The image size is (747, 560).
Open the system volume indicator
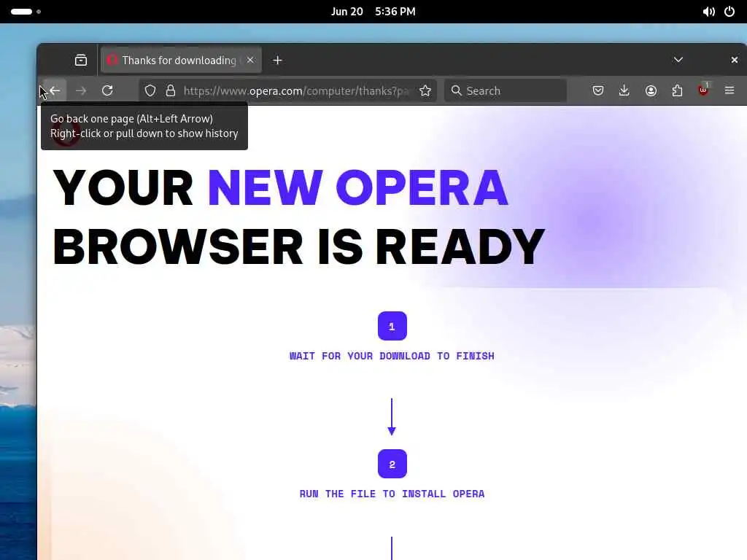tap(708, 12)
